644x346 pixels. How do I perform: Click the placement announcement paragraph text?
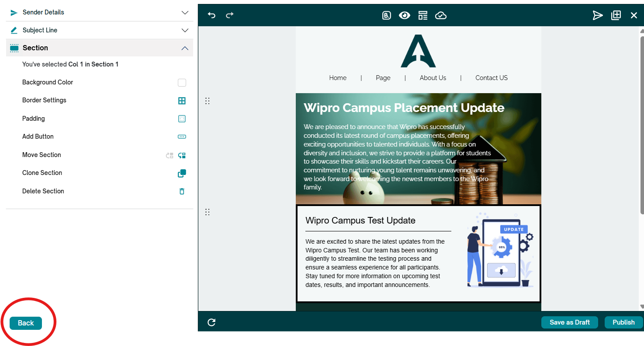pyautogui.click(x=397, y=157)
